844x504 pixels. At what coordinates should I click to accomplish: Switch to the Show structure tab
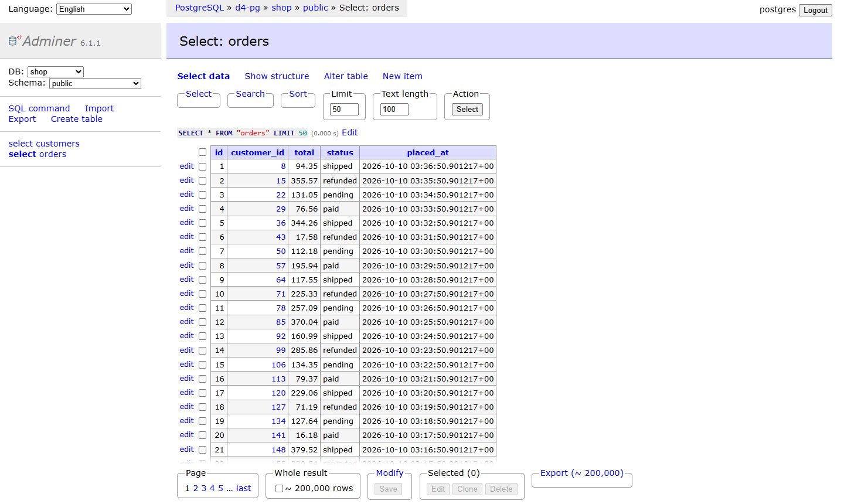(277, 76)
